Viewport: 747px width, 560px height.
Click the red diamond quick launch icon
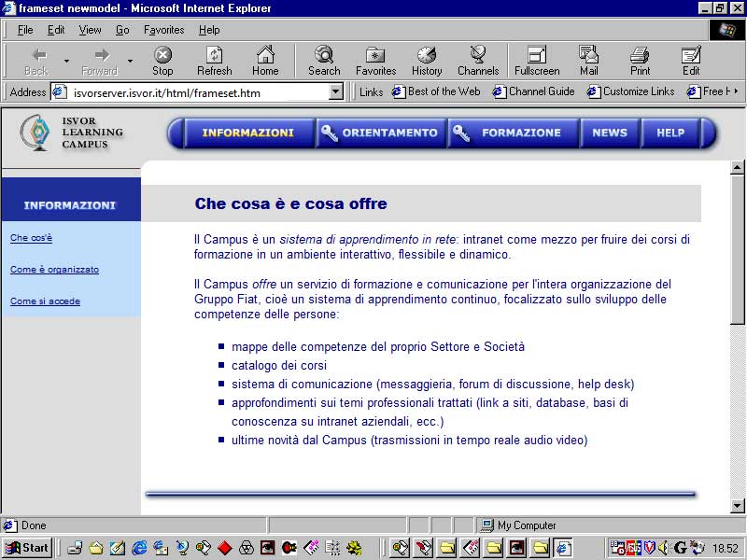[x=225, y=548]
